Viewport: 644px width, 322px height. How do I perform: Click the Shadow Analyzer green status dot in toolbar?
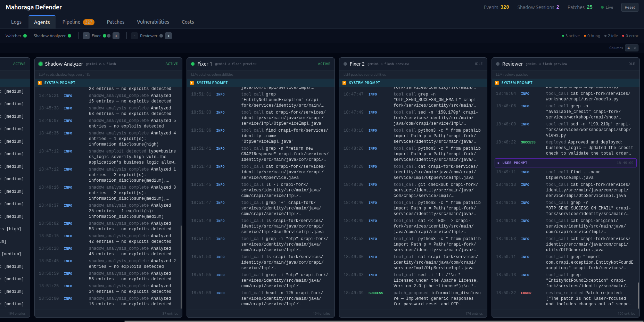69,36
